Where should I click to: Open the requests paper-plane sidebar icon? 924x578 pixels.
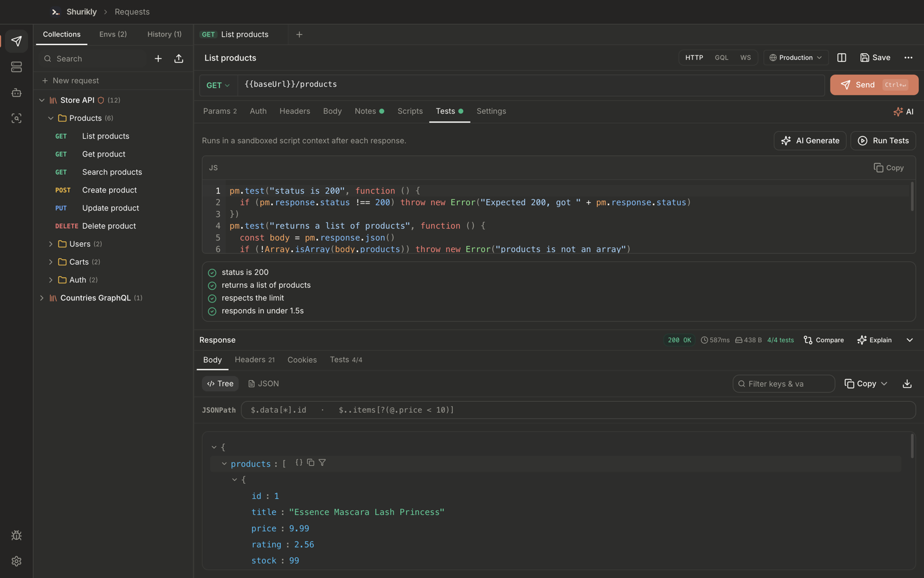16,41
